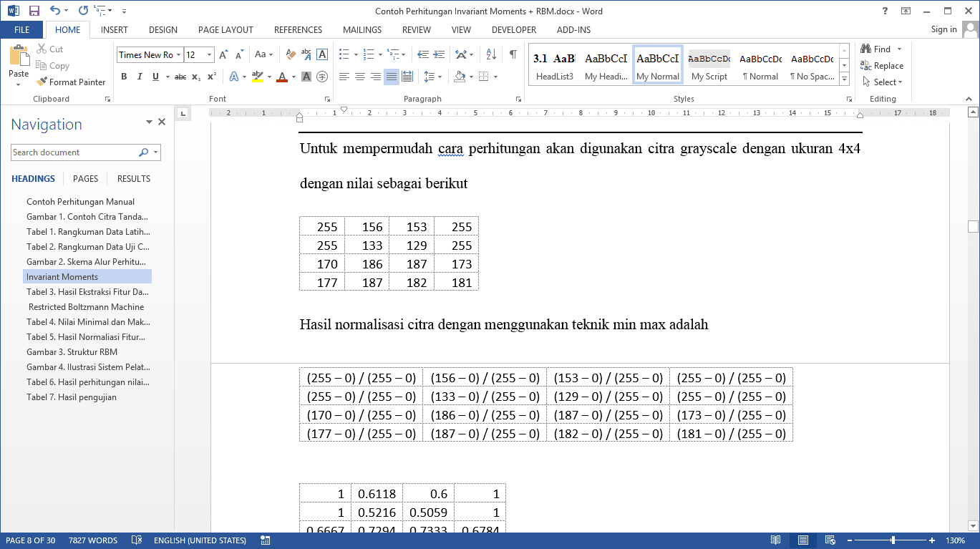This screenshot has height=549, width=980.
Task: Switch to Read Mode view in status bar
Action: [x=775, y=540]
